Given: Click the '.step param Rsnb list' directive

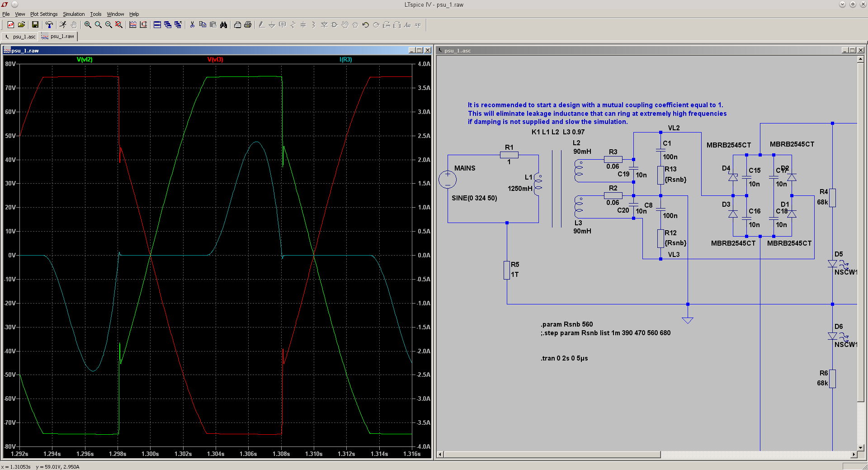Looking at the screenshot, I should pos(606,333).
